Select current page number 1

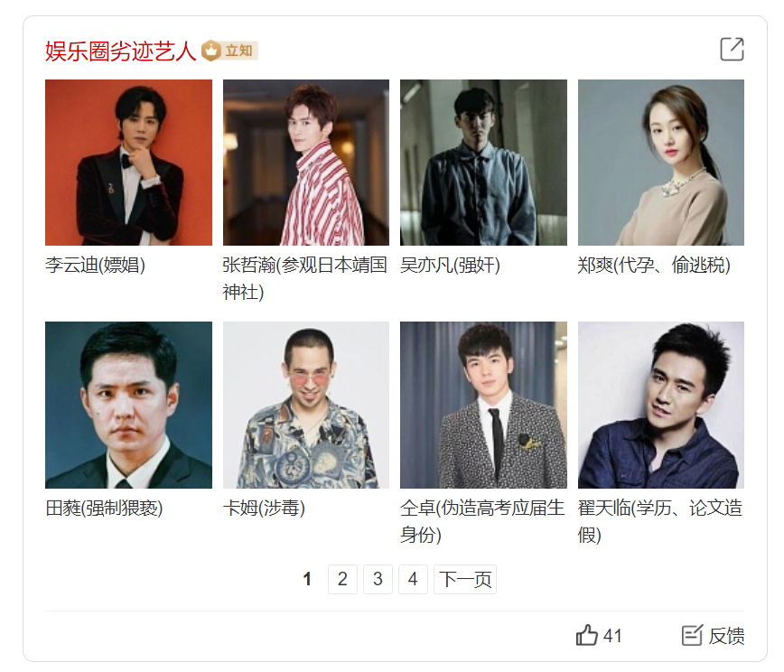[x=307, y=579]
